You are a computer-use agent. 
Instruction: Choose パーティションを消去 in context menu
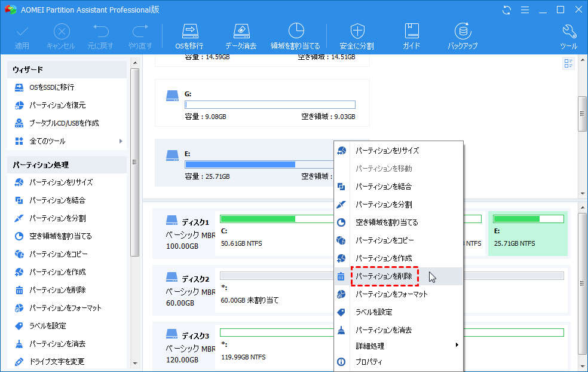pyautogui.click(x=399, y=330)
